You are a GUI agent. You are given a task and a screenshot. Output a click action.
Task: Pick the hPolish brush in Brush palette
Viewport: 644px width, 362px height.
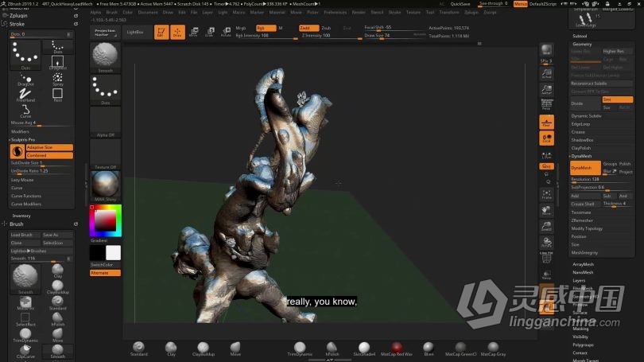[x=57, y=319]
